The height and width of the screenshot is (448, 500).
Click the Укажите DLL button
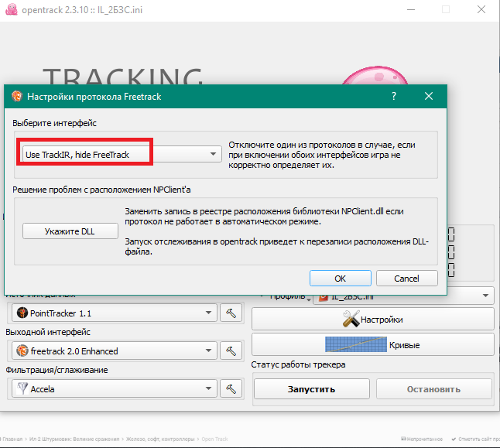point(70,231)
